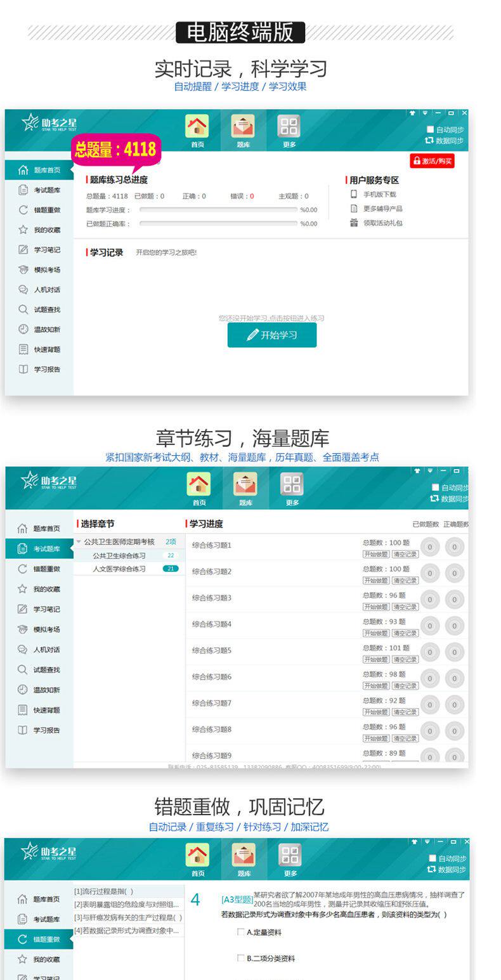
Task: Check option B.二项分类资料
Action: pyautogui.click(x=240, y=958)
